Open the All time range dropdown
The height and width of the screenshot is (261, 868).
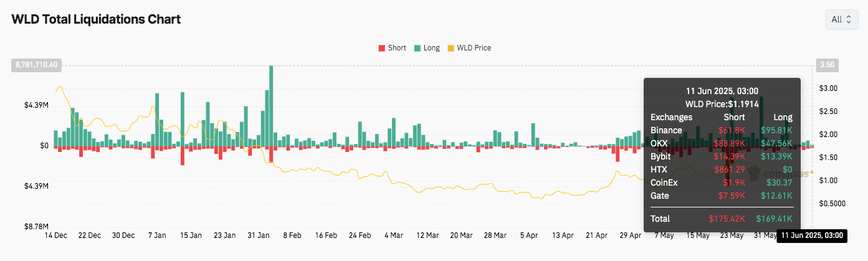(841, 20)
